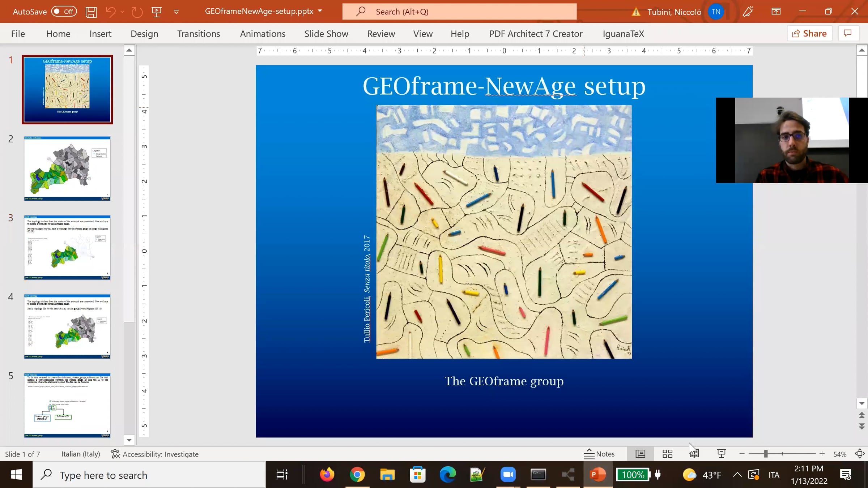Open the View ribbon tab
The image size is (868, 488).
point(423,34)
